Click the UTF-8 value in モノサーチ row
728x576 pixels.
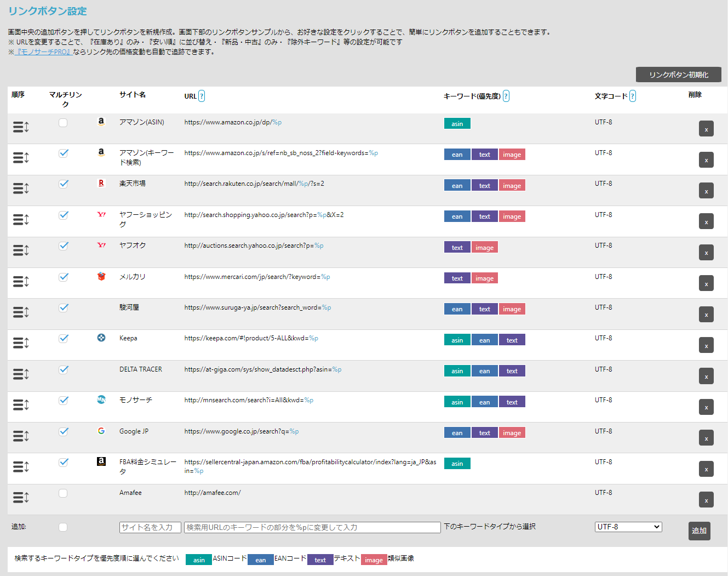pyautogui.click(x=604, y=400)
